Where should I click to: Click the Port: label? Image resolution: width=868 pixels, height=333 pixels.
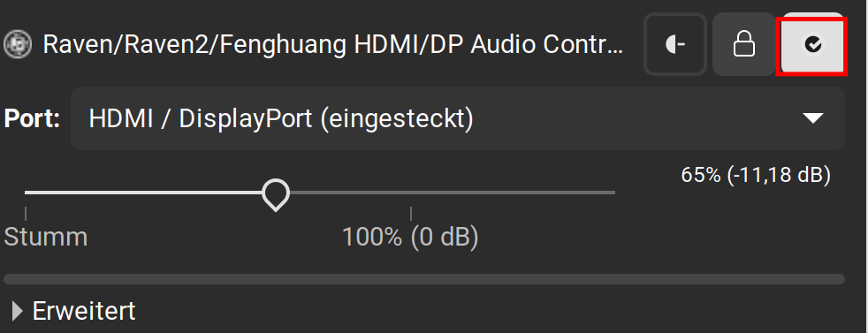pyautogui.click(x=32, y=118)
